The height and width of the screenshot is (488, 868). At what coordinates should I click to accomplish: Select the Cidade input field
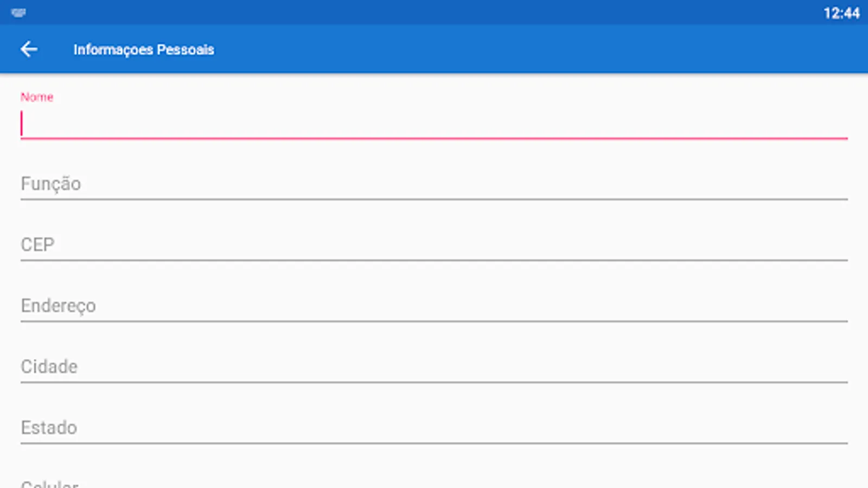point(434,367)
